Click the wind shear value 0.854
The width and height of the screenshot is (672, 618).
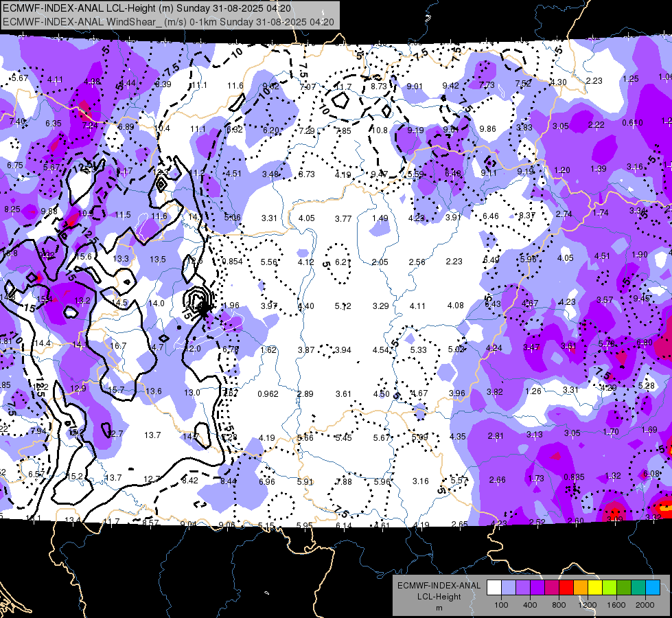pyautogui.click(x=232, y=261)
